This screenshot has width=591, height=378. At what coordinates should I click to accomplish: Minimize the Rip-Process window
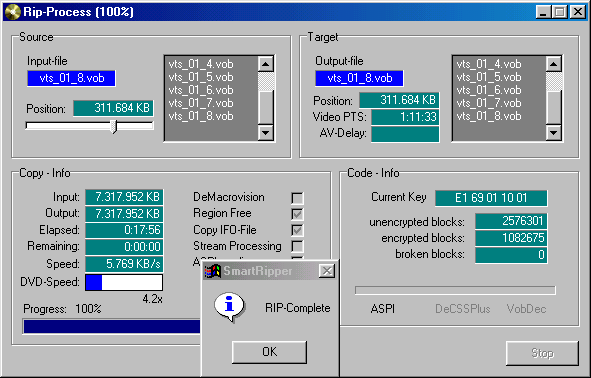(543, 12)
